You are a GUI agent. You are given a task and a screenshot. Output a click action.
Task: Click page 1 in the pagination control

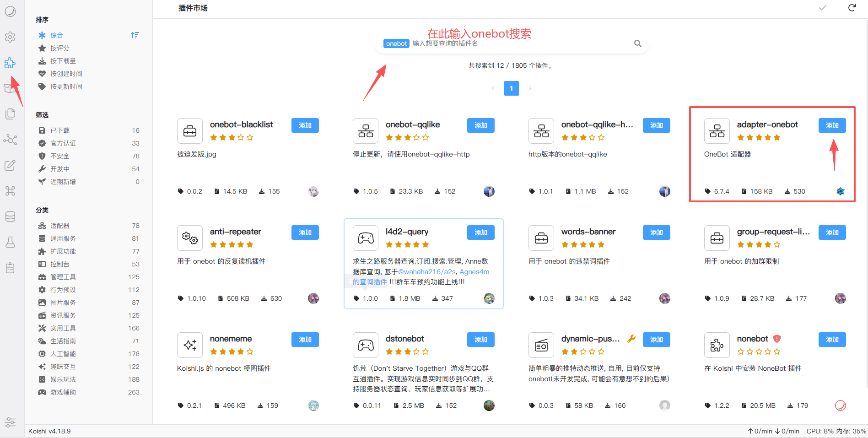coord(511,88)
